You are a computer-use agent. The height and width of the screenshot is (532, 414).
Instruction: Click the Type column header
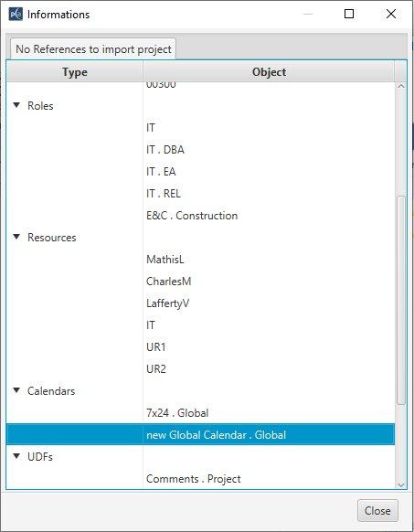pos(75,72)
